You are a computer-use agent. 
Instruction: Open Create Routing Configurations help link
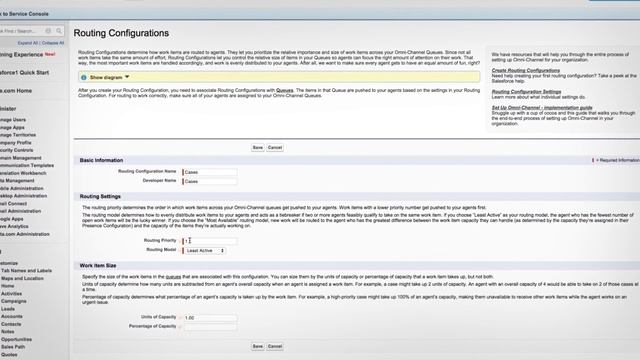pyautogui.click(x=526, y=70)
